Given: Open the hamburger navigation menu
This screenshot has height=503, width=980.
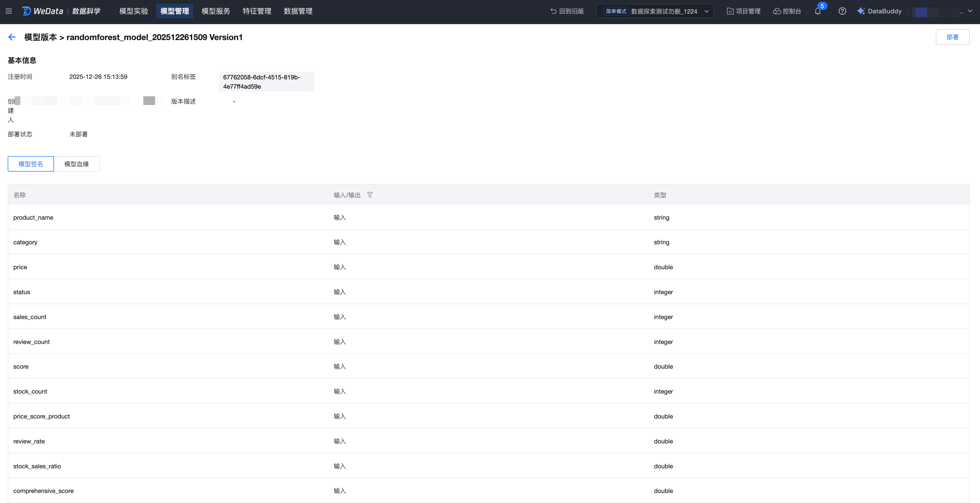Looking at the screenshot, I should (9, 11).
